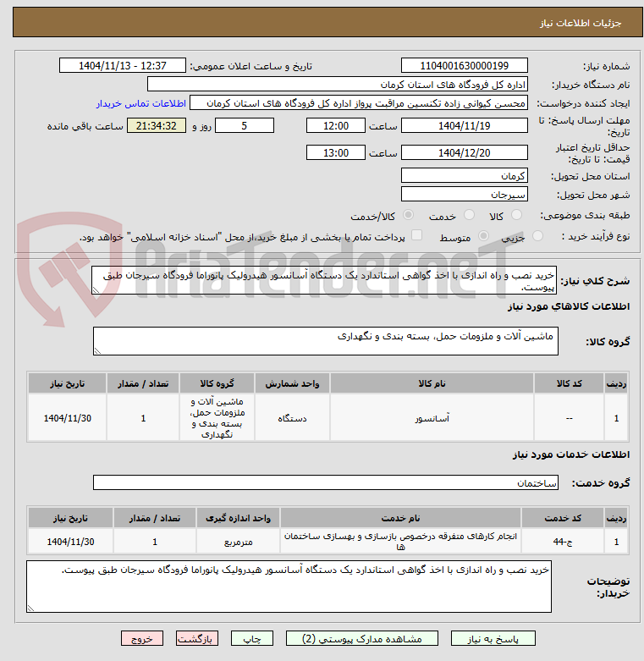Click price validity date 1404/12/20 field
644x661 pixels.
coord(464,152)
